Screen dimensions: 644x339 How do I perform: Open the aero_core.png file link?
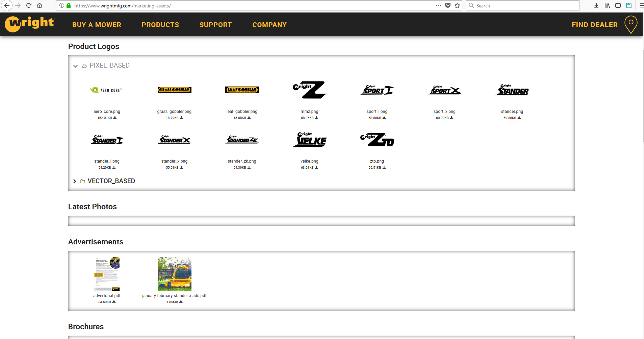click(107, 112)
